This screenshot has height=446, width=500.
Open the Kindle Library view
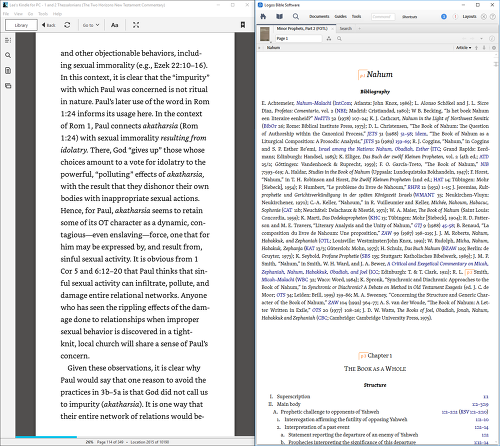pos(21,25)
